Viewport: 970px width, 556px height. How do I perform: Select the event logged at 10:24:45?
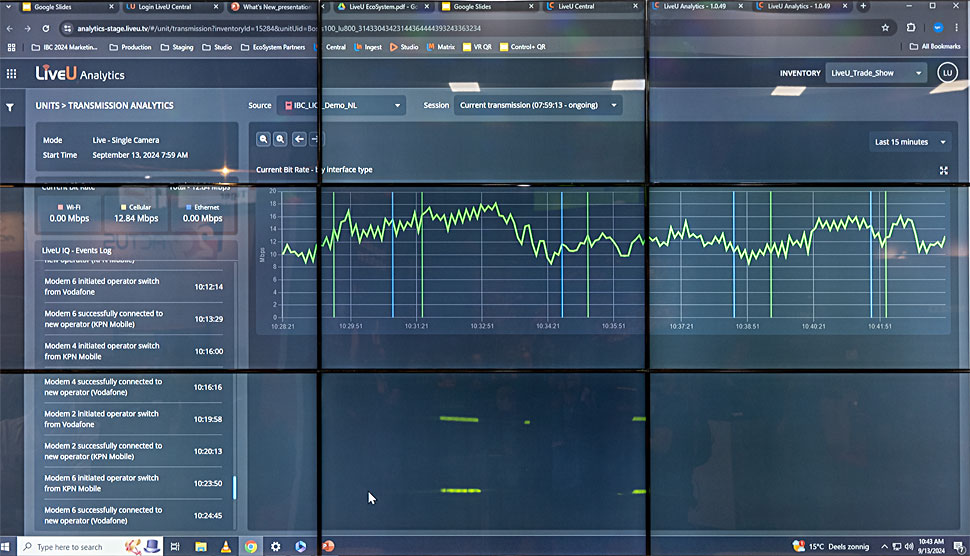coord(134,516)
